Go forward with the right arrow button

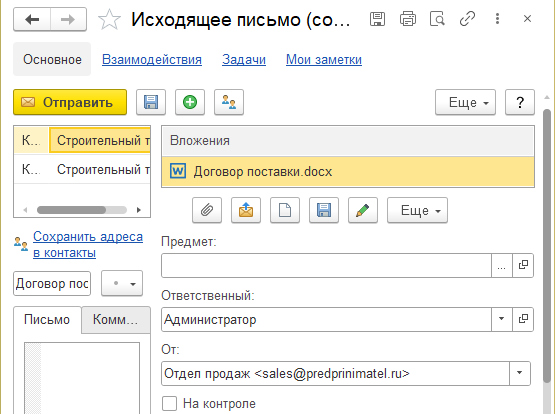point(68,19)
